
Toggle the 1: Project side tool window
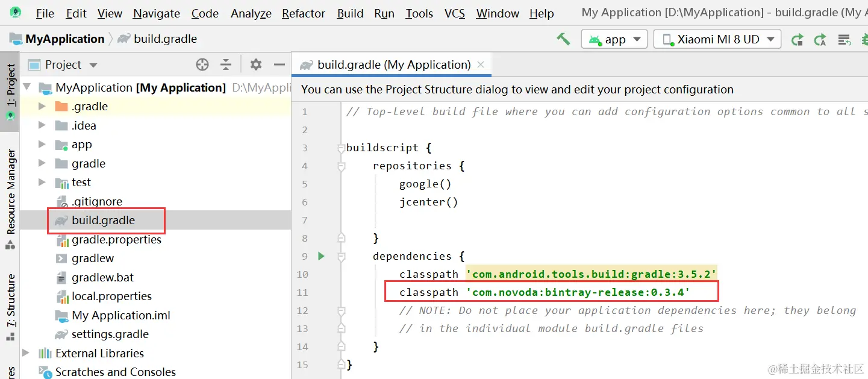coord(10,92)
